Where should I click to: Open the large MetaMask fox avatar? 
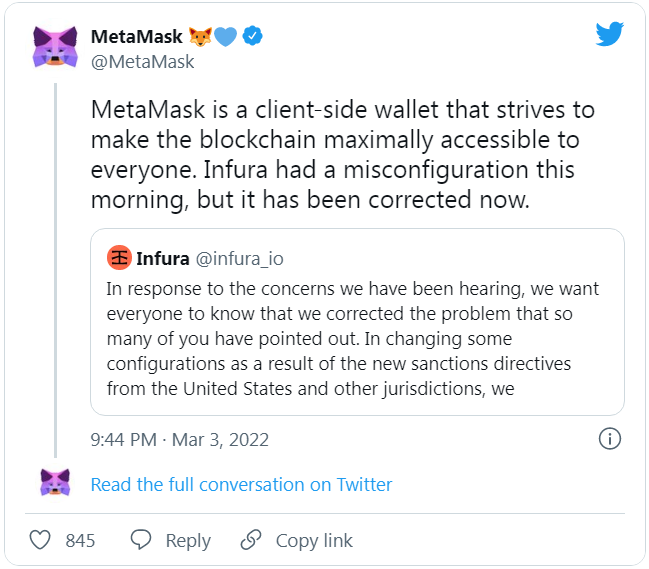[55, 47]
